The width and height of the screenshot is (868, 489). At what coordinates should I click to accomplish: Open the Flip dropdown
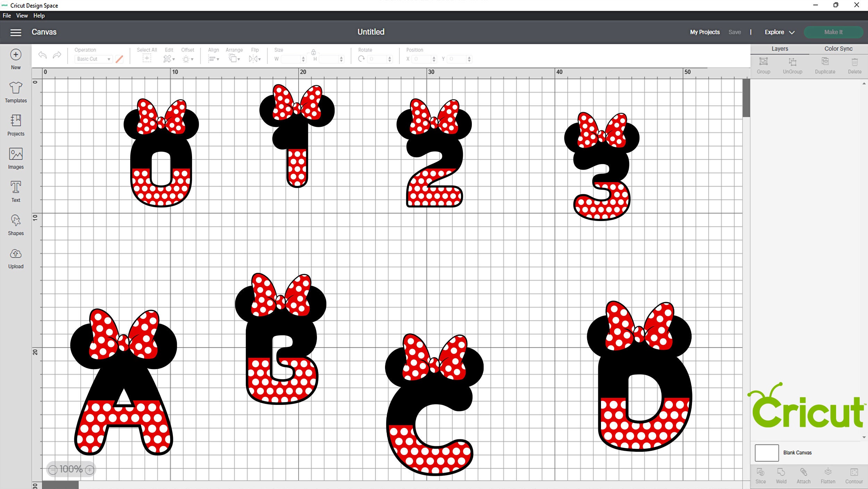tap(255, 59)
